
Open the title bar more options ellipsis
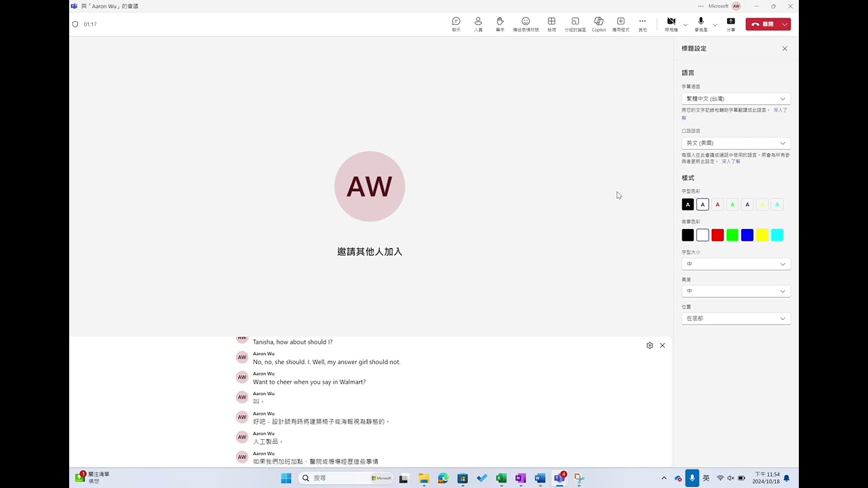701,6
